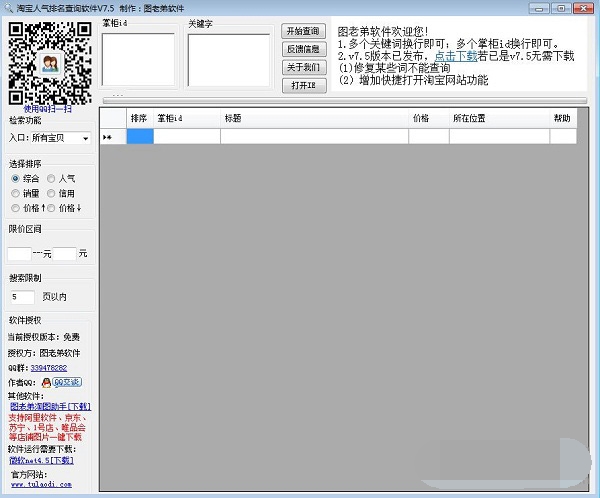Image resolution: width=600 pixels, height=498 pixels.
Task: Click the 反馈信息 button
Action: coord(303,49)
